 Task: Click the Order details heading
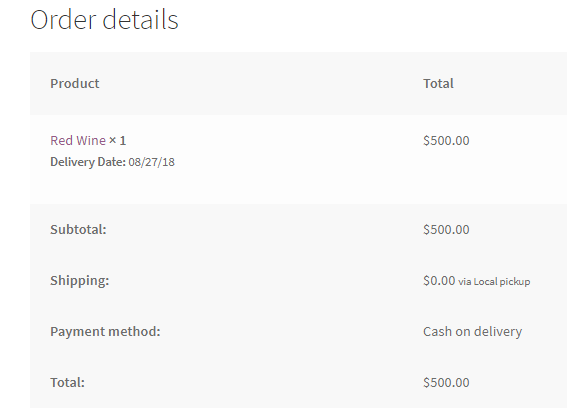tap(105, 20)
